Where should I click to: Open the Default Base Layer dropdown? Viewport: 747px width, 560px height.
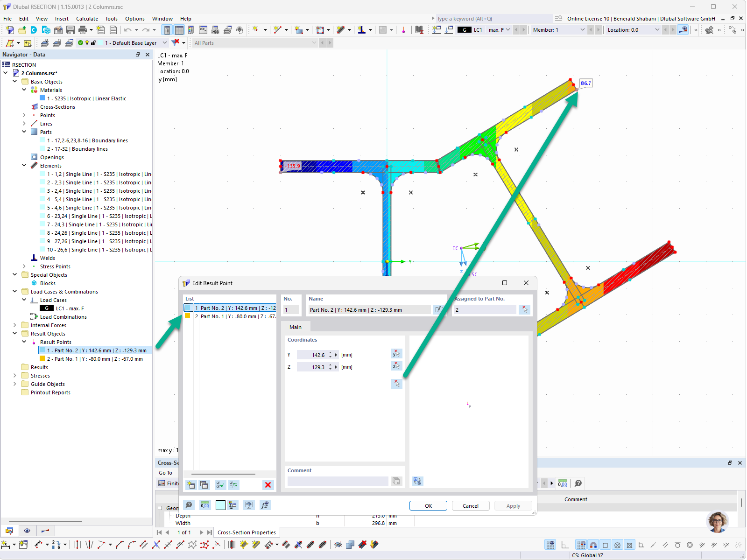point(164,42)
